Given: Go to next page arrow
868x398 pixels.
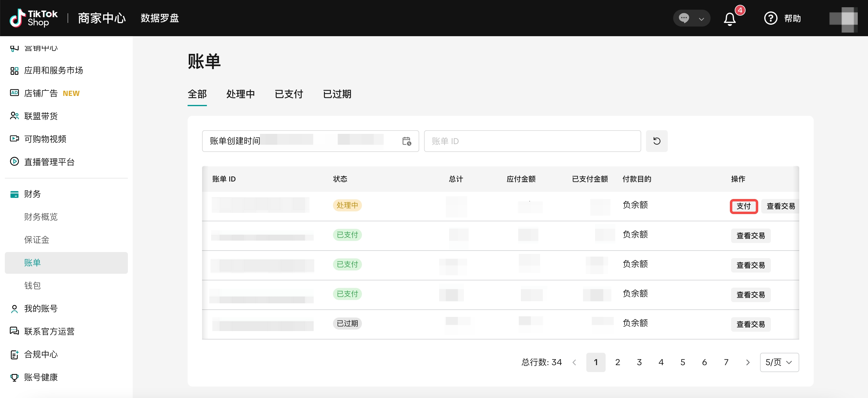Looking at the screenshot, I should [748, 362].
